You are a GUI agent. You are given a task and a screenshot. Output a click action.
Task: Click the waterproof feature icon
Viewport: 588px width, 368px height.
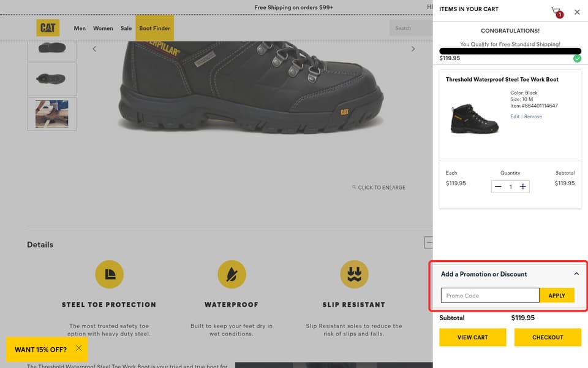pyautogui.click(x=232, y=275)
